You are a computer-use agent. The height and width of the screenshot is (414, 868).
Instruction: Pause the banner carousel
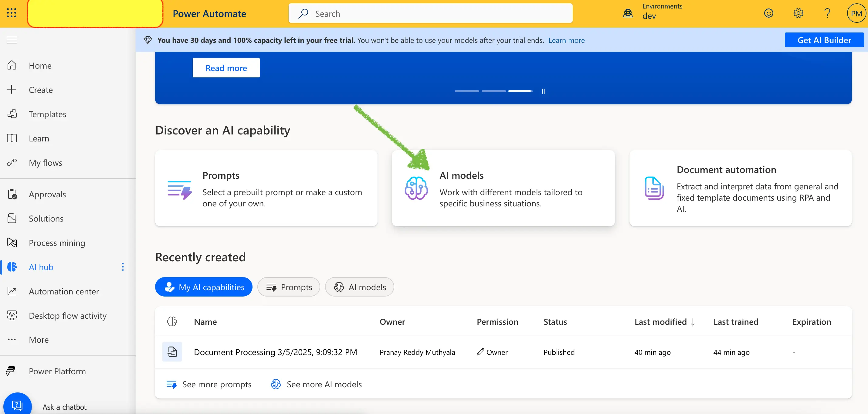pos(543,91)
